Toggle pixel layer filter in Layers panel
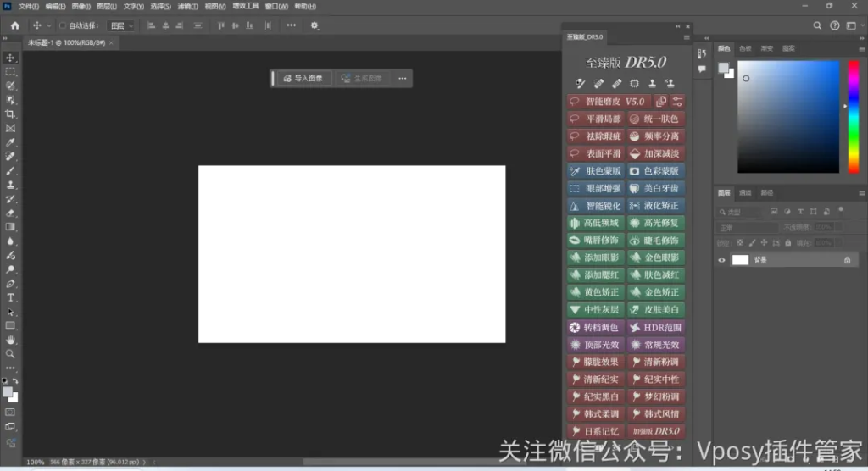The height and width of the screenshot is (471, 868). click(x=774, y=212)
